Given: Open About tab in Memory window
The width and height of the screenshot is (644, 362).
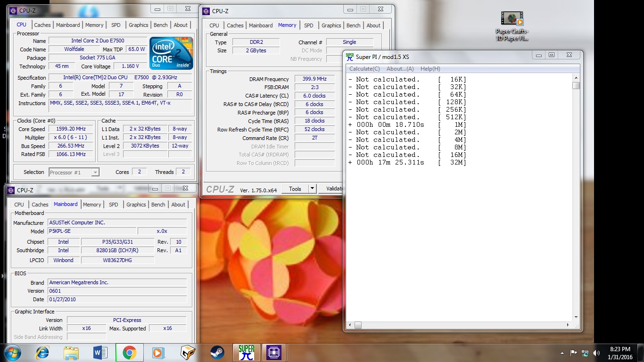Looking at the screenshot, I should point(373,25).
